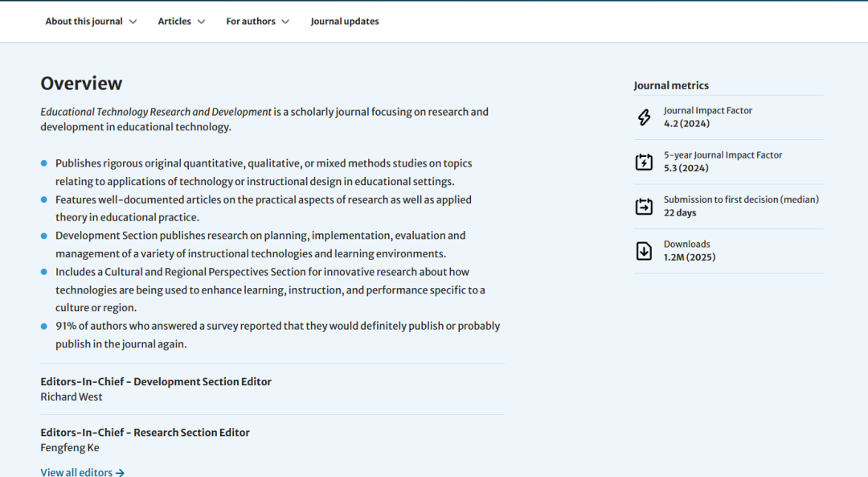Screen dimensions: 868x477
Task: Go to Journal updates
Action: coord(345,22)
